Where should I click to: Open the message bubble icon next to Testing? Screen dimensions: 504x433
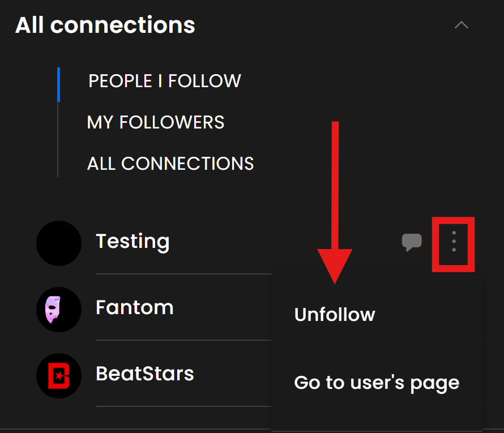coord(412,242)
